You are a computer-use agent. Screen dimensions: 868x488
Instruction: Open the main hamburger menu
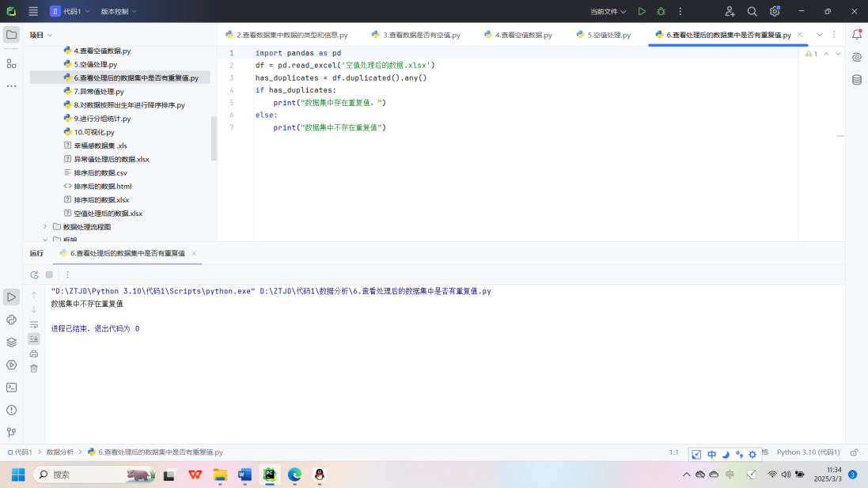click(x=33, y=11)
